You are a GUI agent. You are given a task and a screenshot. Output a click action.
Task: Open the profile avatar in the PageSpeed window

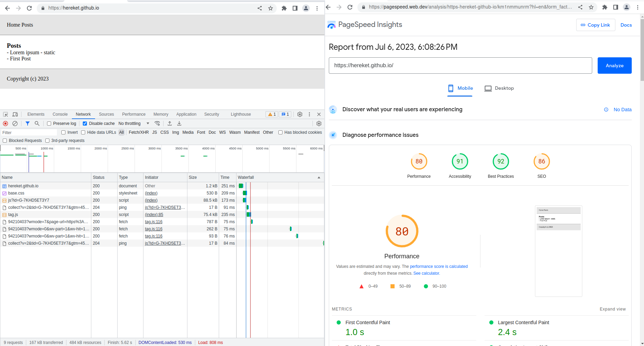tap(627, 7)
